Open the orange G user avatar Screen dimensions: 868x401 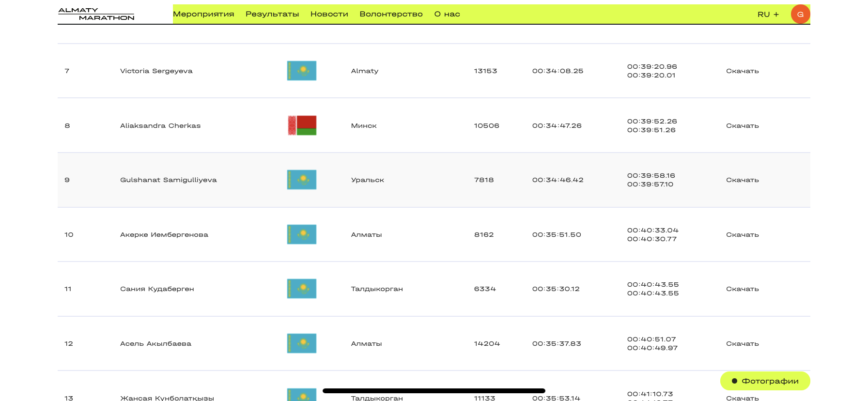pos(800,14)
